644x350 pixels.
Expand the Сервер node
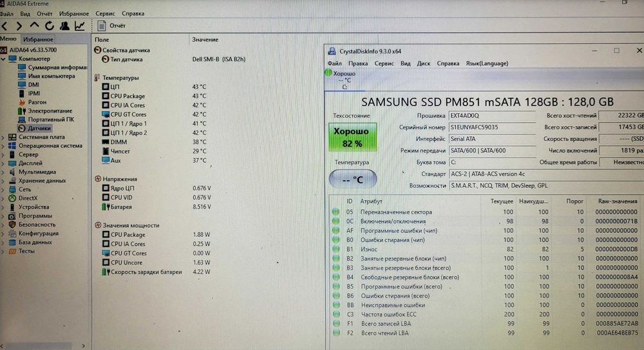coord(3,154)
